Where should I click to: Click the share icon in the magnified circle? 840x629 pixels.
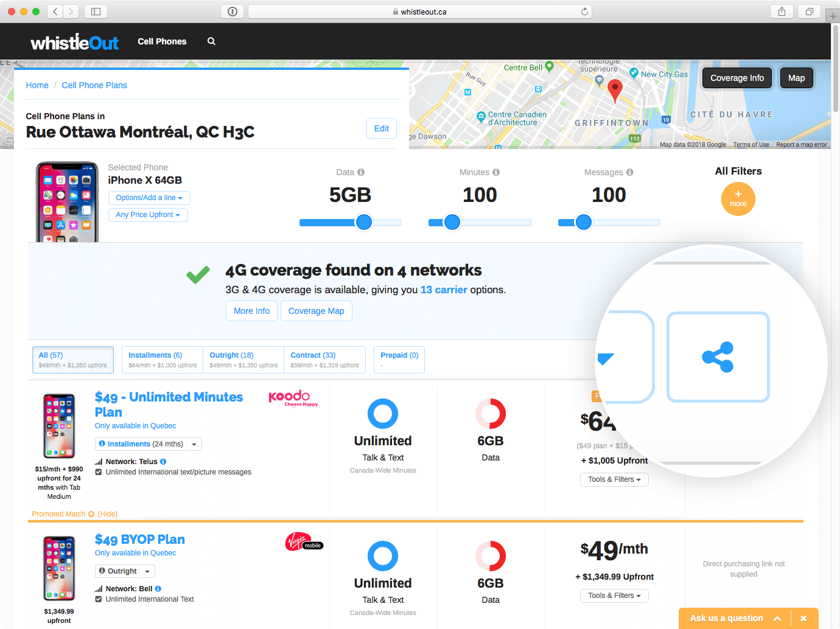[718, 357]
